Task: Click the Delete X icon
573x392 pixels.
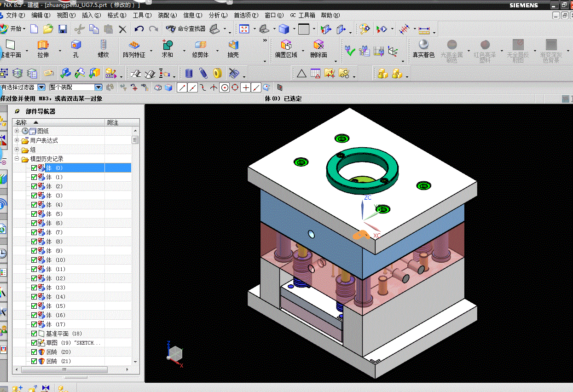Action: pyautogui.click(x=122, y=29)
